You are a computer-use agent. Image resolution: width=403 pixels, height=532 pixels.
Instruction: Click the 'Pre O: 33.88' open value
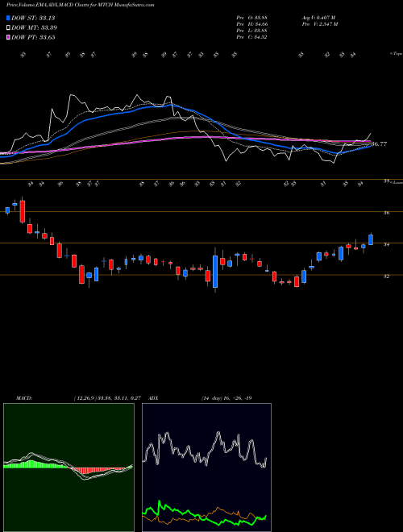(251, 18)
